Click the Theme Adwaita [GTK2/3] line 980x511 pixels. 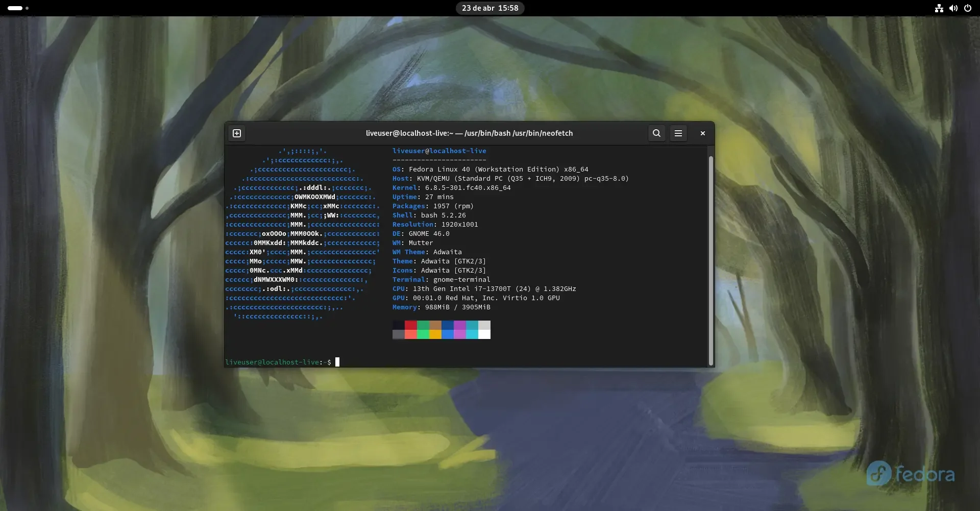coord(439,261)
